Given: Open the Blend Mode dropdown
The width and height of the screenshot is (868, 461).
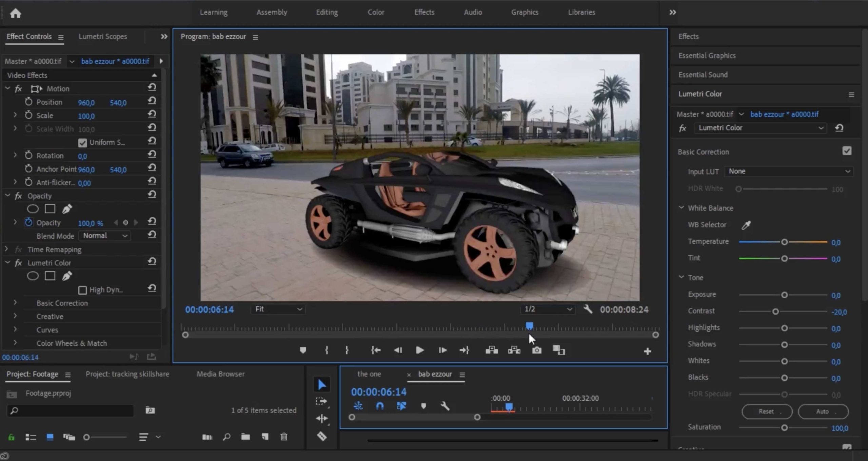Looking at the screenshot, I should tap(105, 236).
